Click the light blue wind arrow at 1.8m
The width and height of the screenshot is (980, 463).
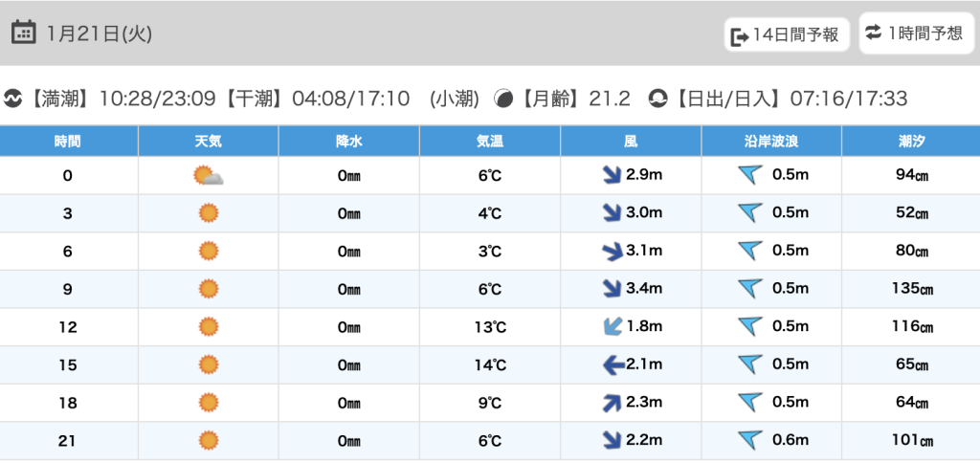pyautogui.click(x=612, y=327)
